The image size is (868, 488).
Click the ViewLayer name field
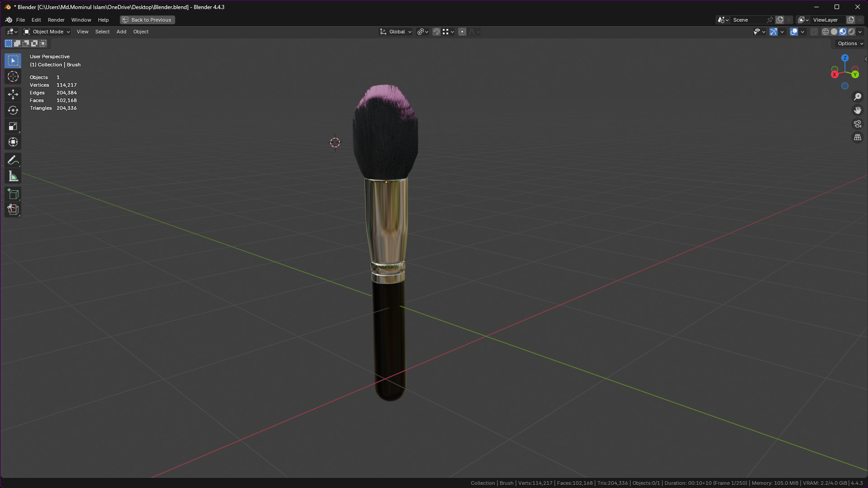[x=828, y=20]
